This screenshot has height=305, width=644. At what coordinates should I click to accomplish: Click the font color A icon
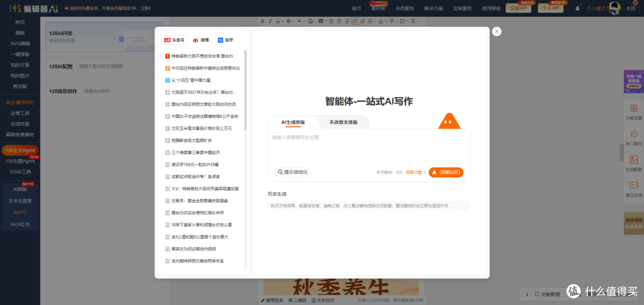[299, 21]
